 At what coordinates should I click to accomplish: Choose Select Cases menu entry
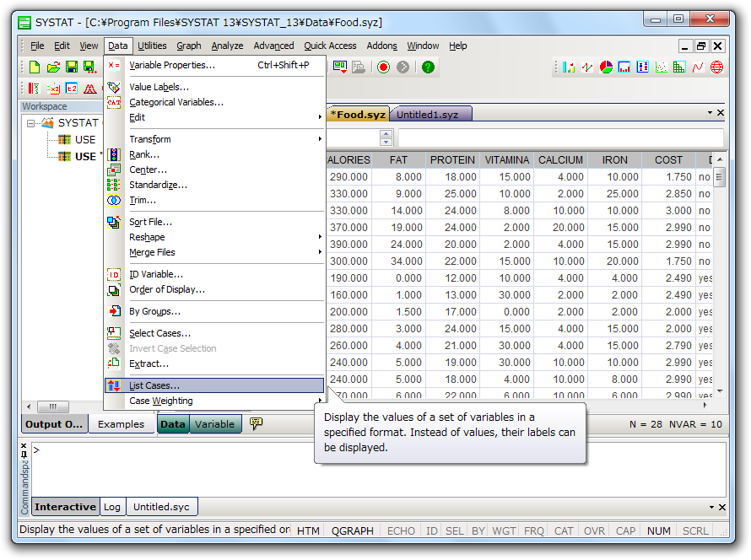pyautogui.click(x=214, y=333)
